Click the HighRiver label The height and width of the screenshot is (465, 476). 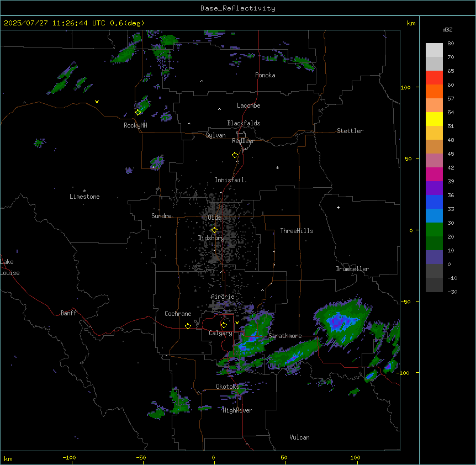click(x=237, y=410)
